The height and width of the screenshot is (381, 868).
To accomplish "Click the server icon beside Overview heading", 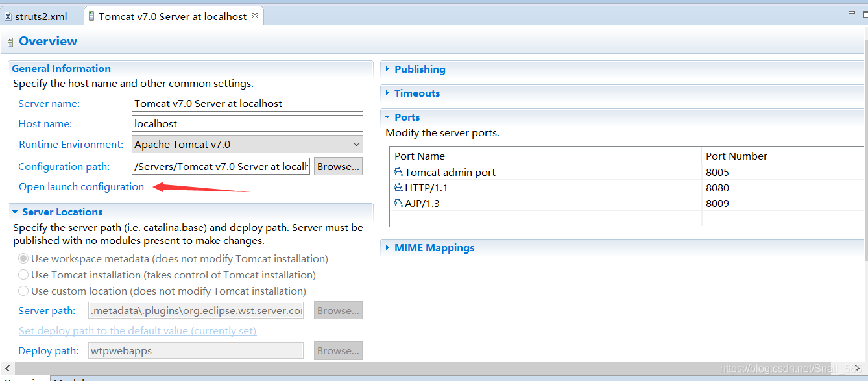I will point(10,42).
